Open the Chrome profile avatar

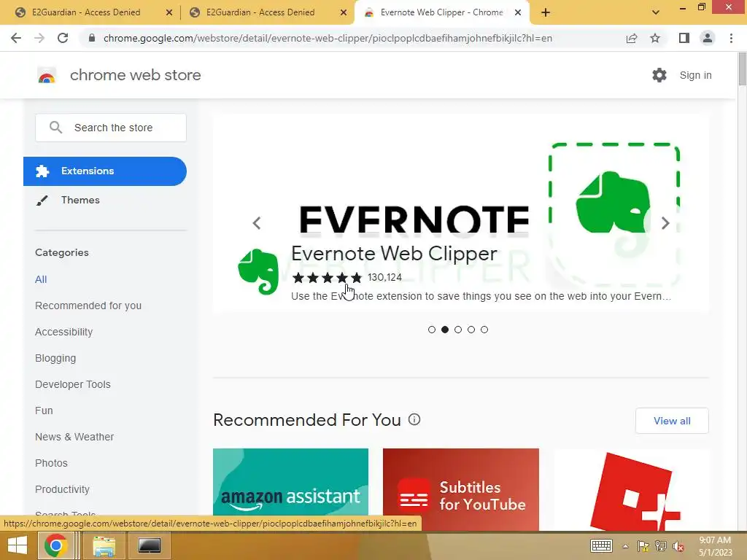(x=708, y=38)
